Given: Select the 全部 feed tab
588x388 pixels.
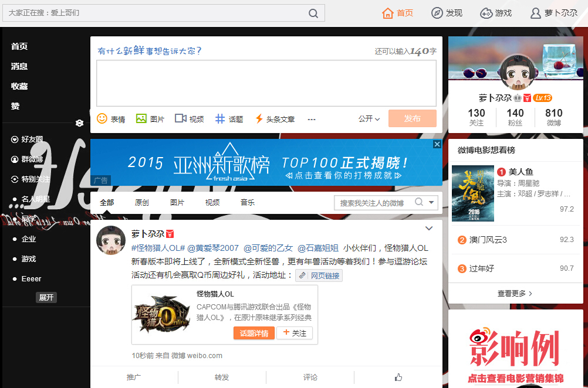Looking at the screenshot, I should 107,203.
